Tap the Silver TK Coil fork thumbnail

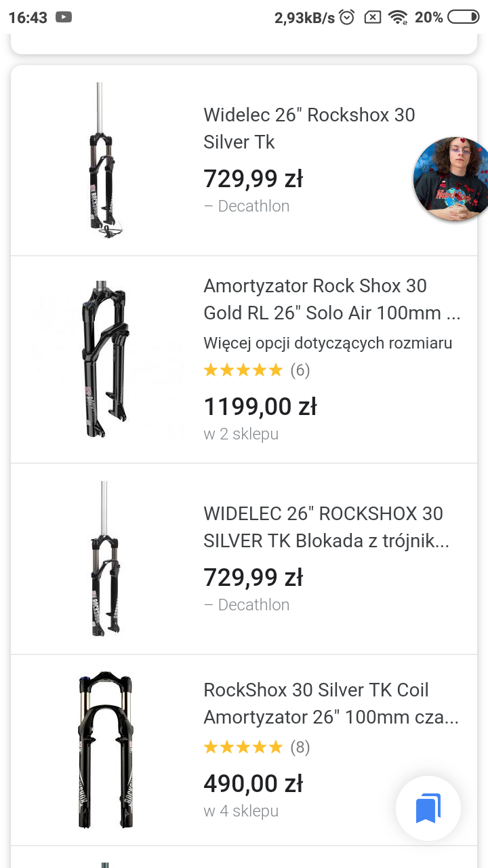tap(104, 749)
